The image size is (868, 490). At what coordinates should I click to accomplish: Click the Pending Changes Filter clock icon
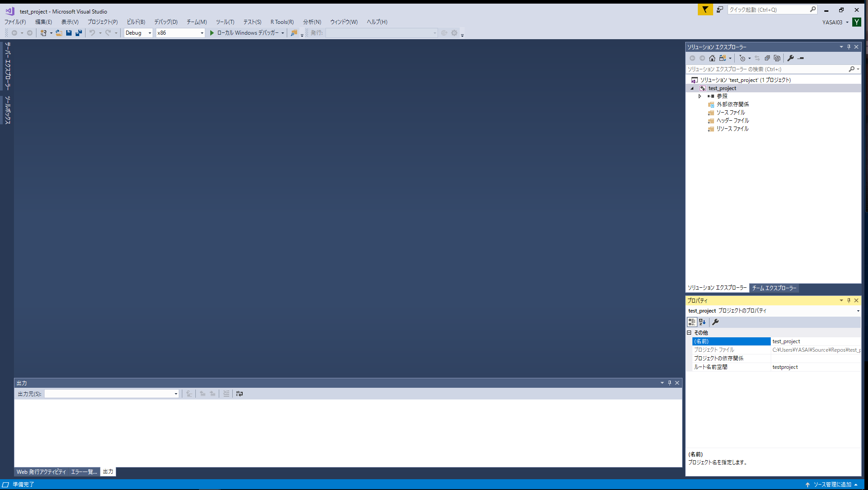742,58
